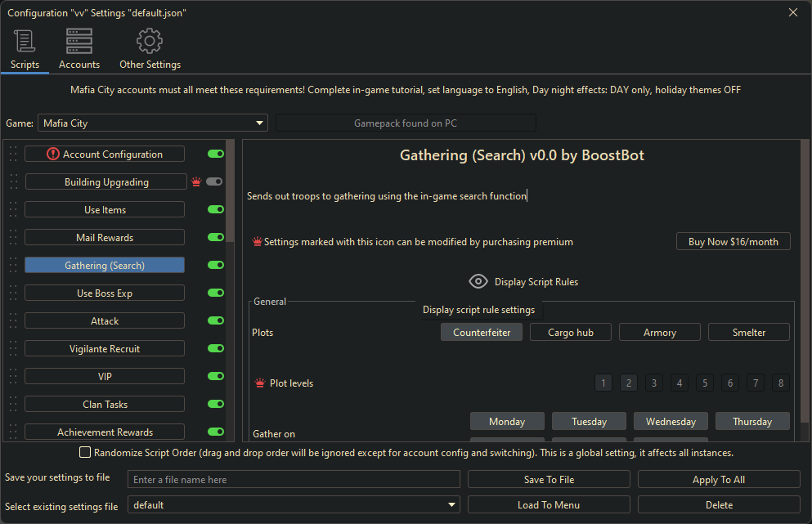Screen dimensions: 812x524
Task: Click the eye icon for Display Script Rules
Action: coord(478,282)
